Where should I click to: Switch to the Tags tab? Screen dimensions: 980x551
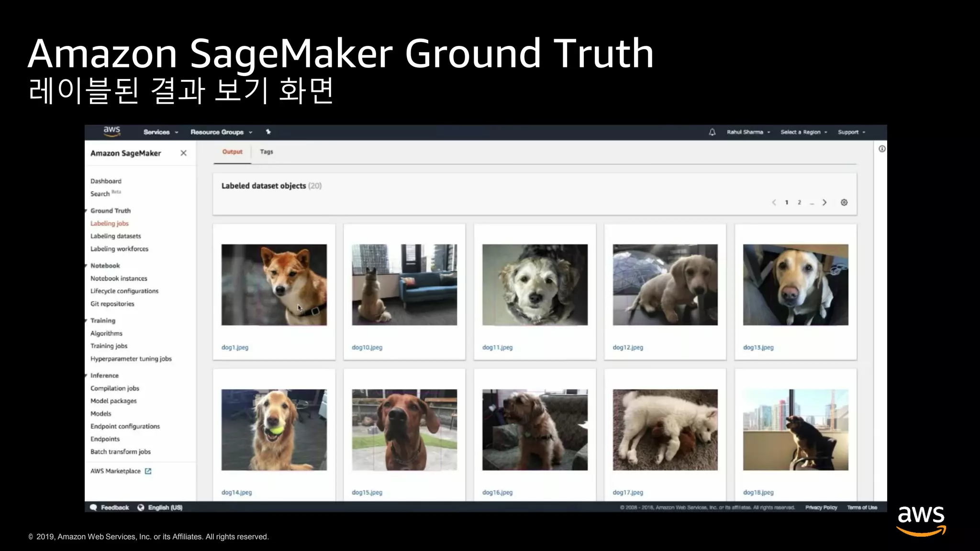click(x=267, y=152)
